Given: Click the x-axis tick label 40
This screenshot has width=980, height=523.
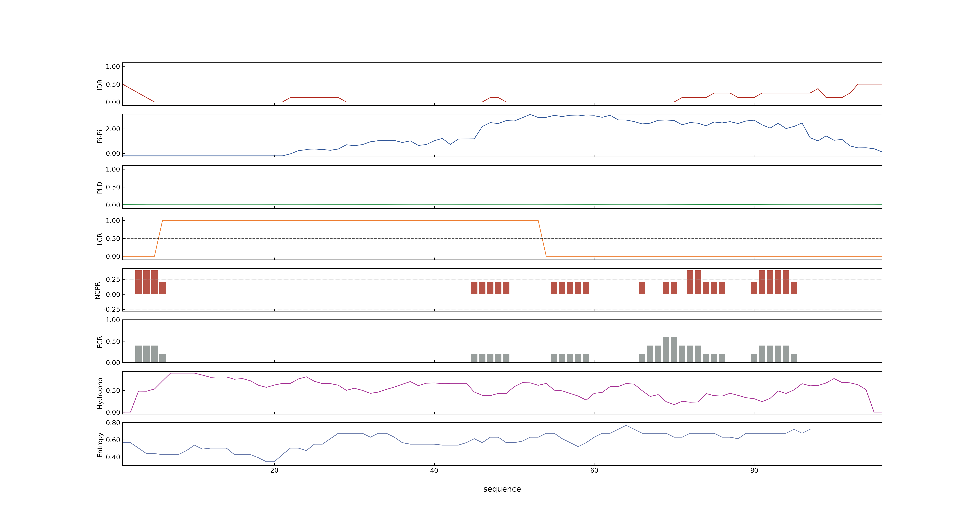Looking at the screenshot, I should [434, 470].
